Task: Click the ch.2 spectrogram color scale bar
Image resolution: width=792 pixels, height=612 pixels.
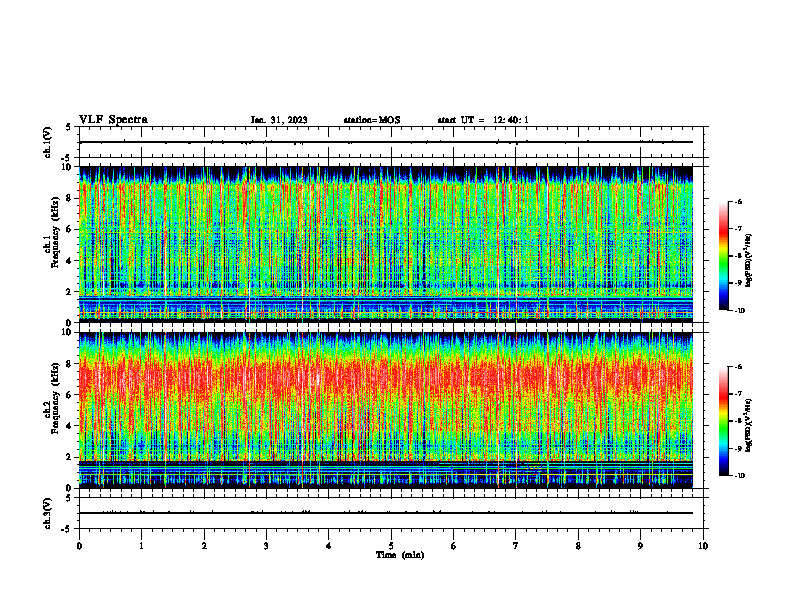Action: 723,421
